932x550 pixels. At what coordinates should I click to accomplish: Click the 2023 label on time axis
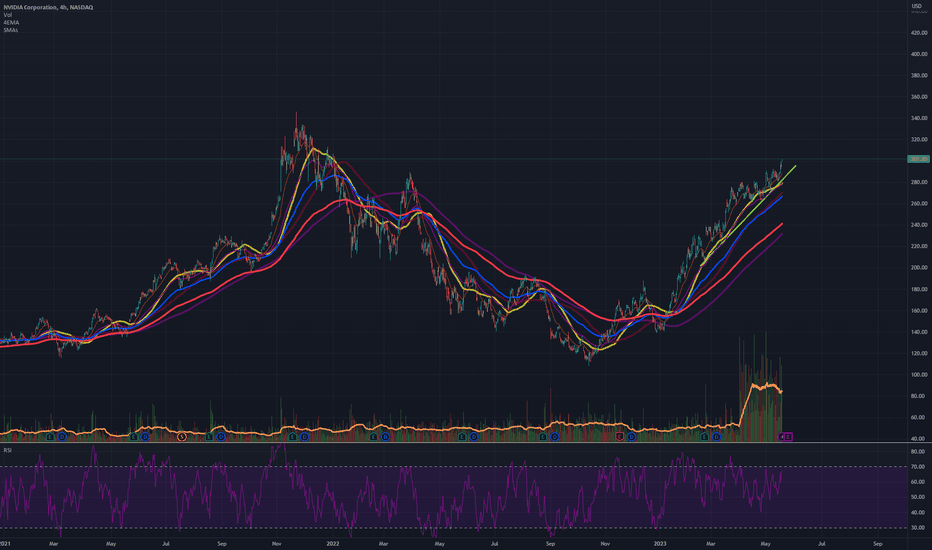click(660, 543)
